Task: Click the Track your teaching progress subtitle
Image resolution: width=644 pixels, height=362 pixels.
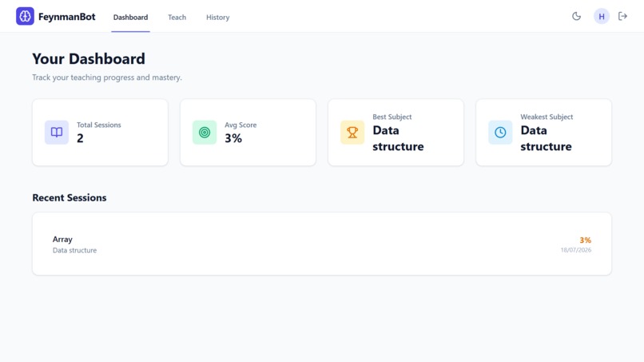Action: pyautogui.click(x=107, y=78)
